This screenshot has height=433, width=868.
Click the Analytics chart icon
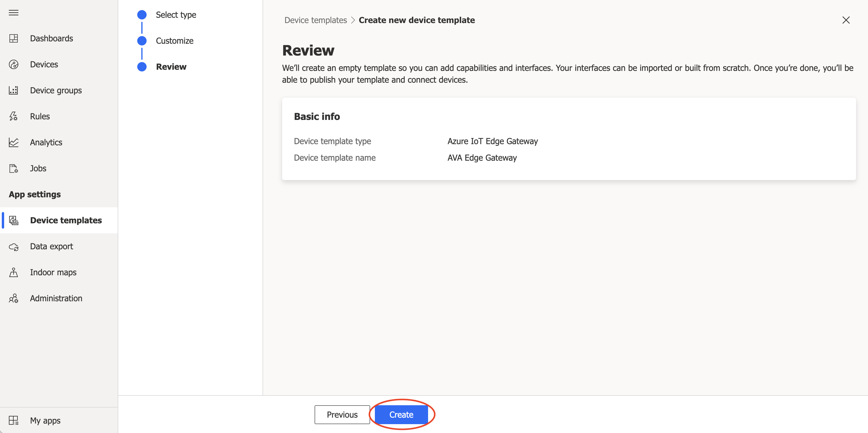14,142
